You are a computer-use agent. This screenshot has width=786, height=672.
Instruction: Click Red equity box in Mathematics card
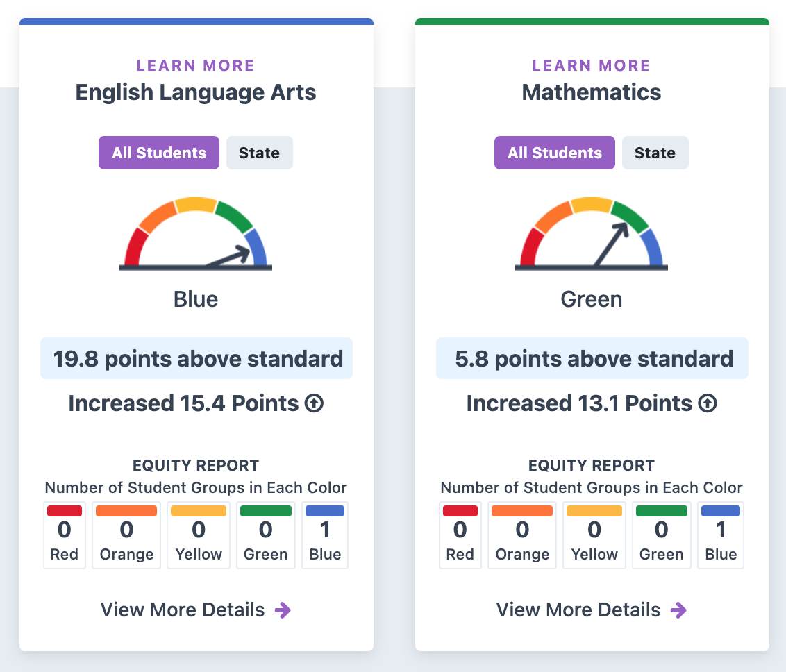460,535
